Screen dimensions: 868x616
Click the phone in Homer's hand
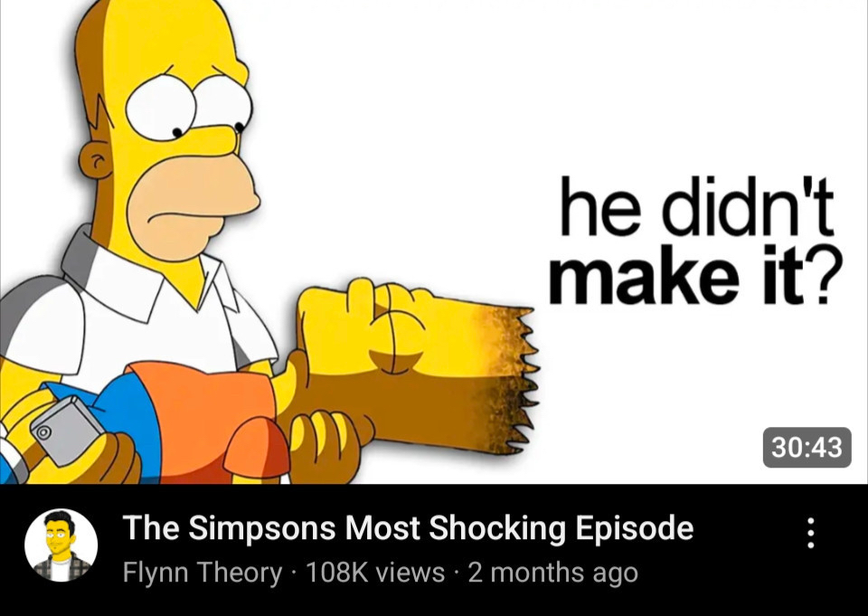66,431
